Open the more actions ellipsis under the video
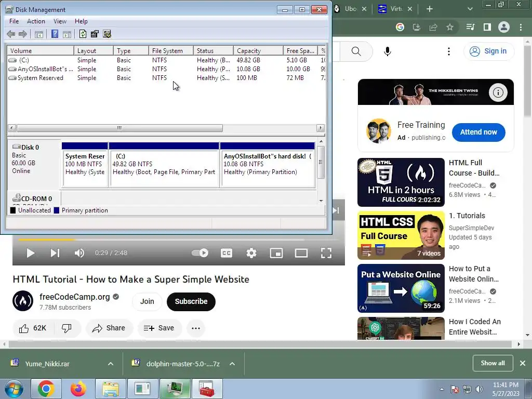 pos(196,328)
